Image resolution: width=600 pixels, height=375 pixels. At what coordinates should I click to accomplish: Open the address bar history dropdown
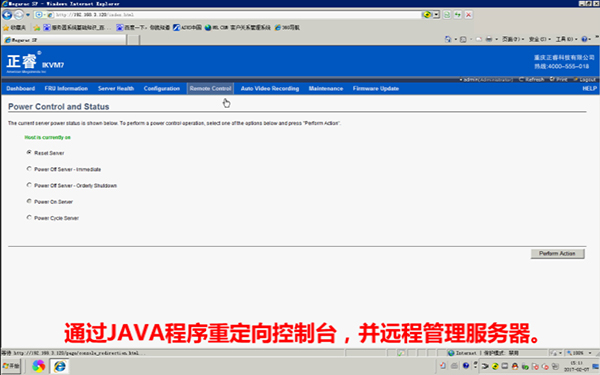click(436, 15)
